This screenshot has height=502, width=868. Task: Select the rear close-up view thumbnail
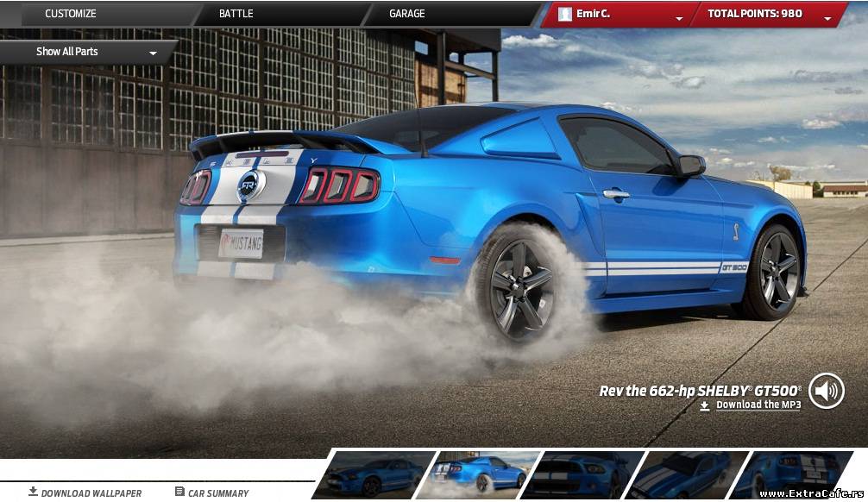click(x=791, y=474)
